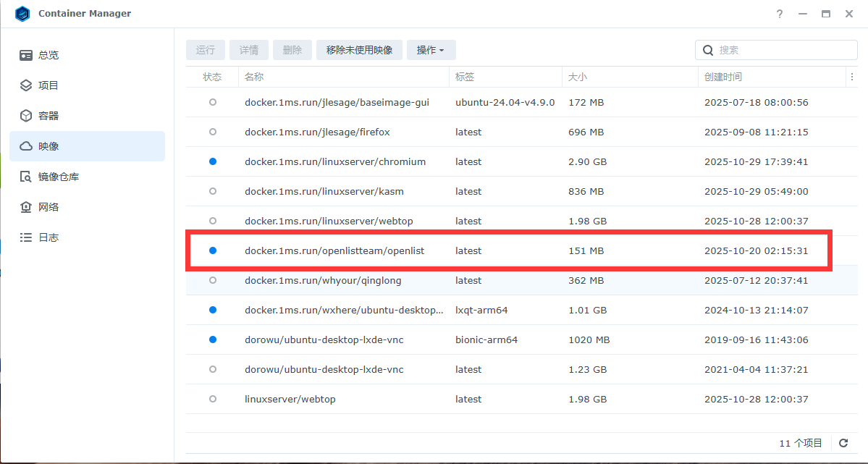
Task: Select the Container (容器) cube icon
Action: pyautogui.click(x=26, y=116)
